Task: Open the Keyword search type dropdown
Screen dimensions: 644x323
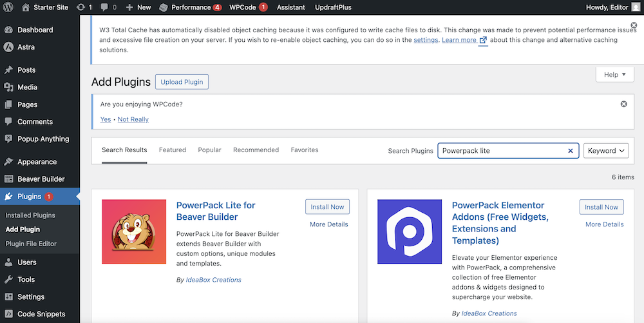Action: [x=606, y=151]
